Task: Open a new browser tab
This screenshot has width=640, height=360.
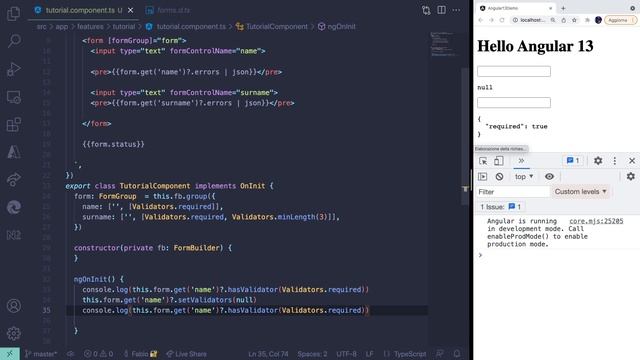Action: pos(563,8)
